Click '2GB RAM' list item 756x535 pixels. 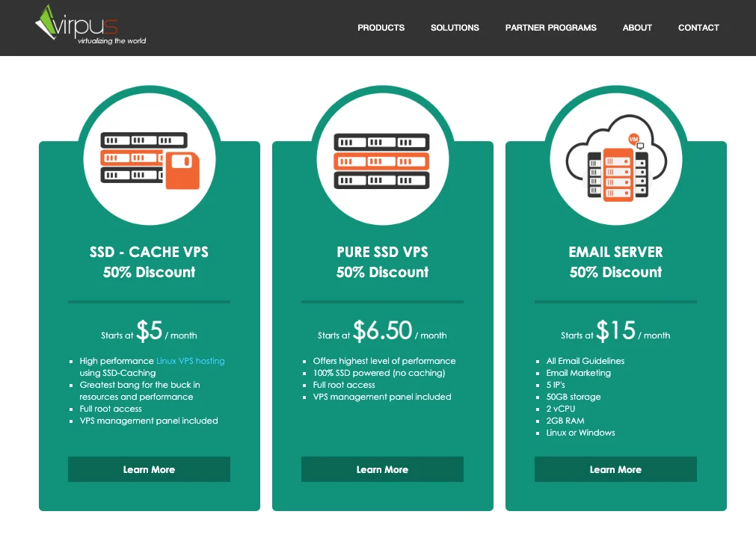(565, 421)
